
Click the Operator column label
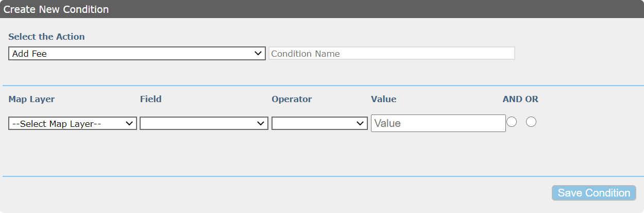click(x=292, y=99)
